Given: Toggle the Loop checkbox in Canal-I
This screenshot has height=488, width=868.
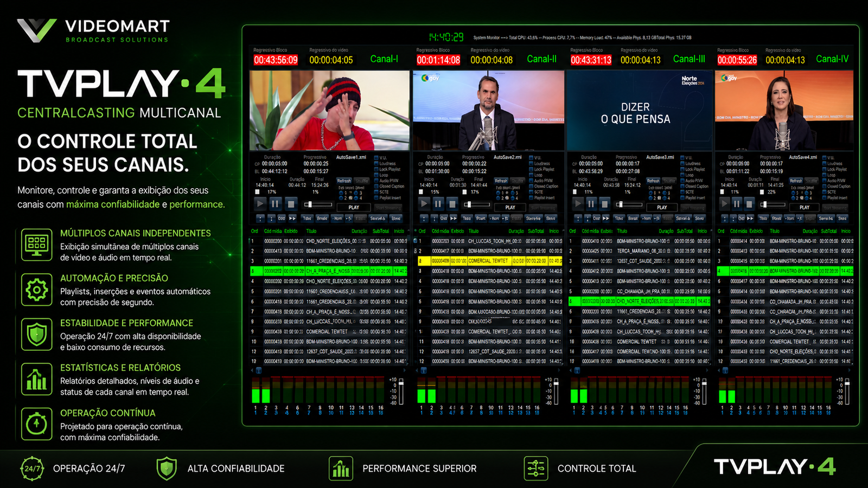Looking at the screenshot, I should point(376,175).
